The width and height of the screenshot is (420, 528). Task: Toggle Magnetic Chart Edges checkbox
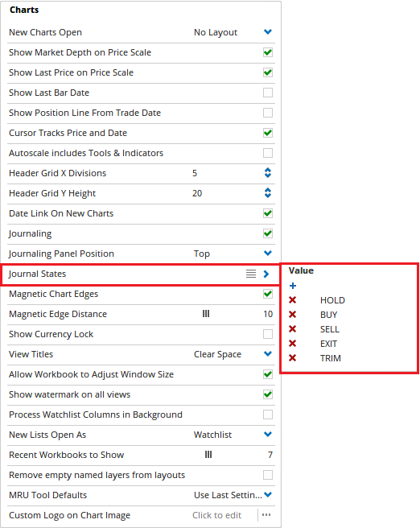(x=268, y=294)
